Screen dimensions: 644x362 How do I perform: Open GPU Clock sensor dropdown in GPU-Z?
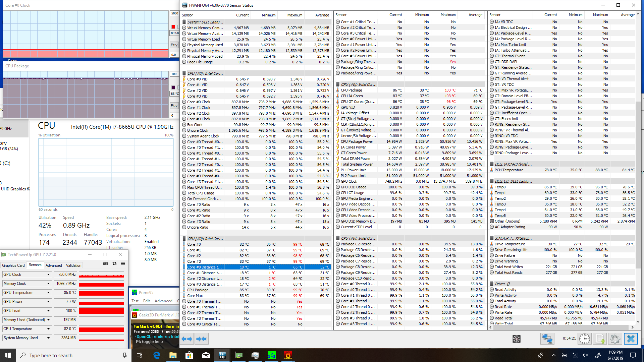(x=48, y=275)
